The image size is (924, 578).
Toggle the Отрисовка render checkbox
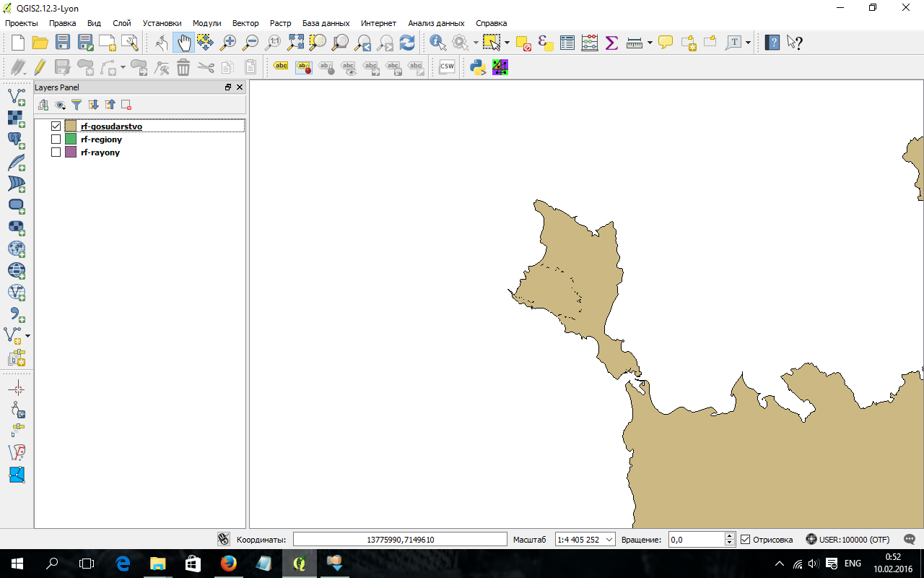746,540
